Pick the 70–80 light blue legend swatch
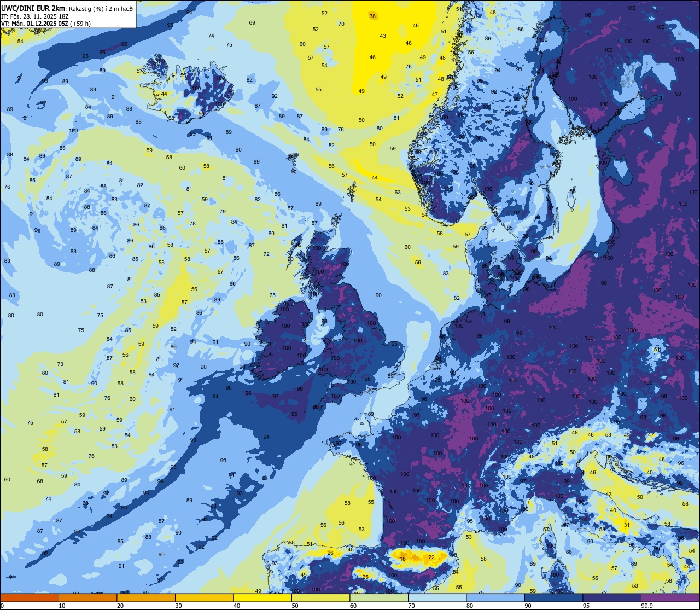Viewport: 700px width, 610px height. 437,598
